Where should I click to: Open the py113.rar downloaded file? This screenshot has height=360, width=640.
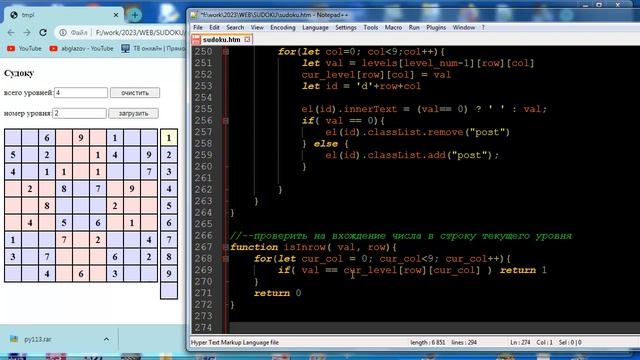[38, 339]
